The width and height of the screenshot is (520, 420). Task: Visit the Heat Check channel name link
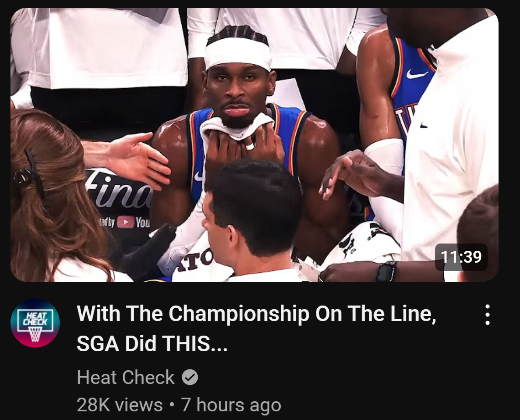click(x=126, y=377)
